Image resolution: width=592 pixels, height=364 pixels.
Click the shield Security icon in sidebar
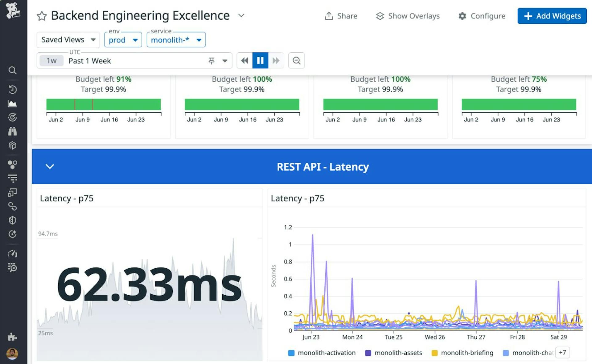12,220
